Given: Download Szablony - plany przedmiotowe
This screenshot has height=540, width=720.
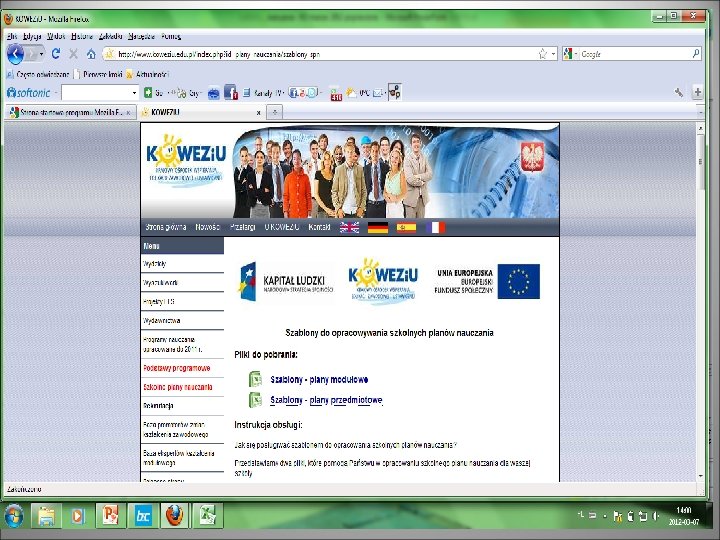Looking at the screenshot, I should [326, 400].
